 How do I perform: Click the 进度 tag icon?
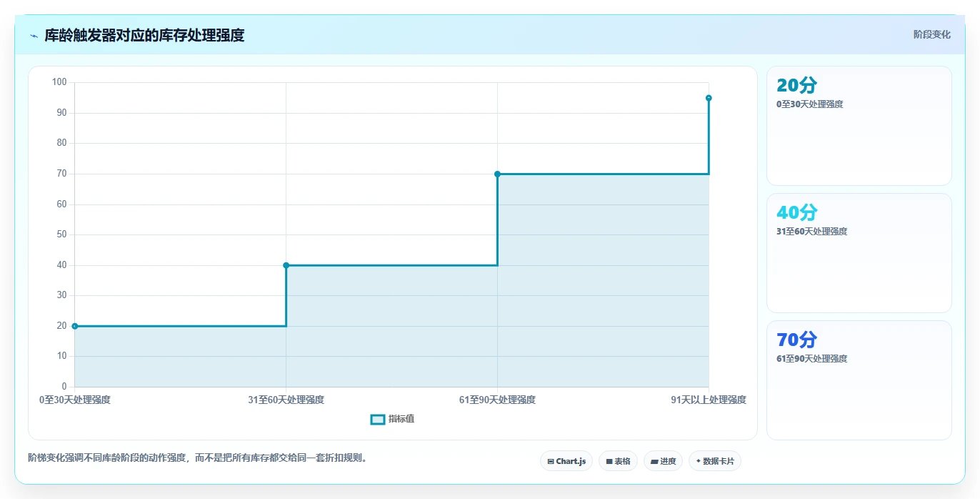(654, 461)
